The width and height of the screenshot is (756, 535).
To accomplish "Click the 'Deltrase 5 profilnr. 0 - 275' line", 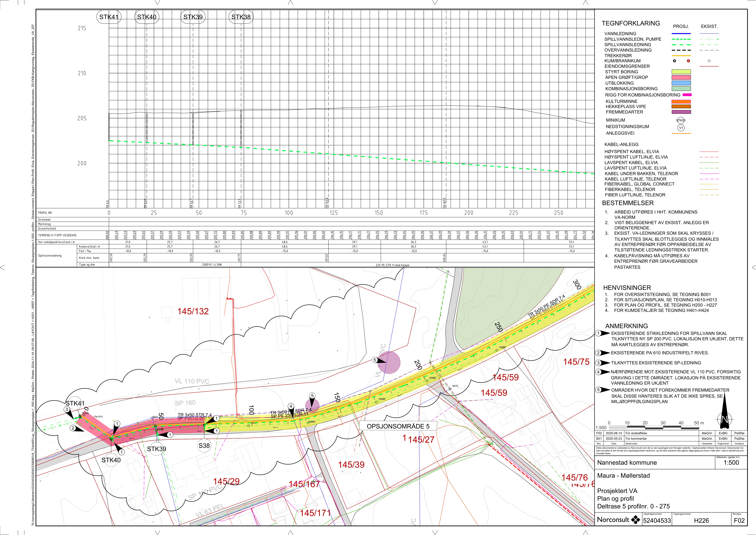I will [x=633, y=506].
